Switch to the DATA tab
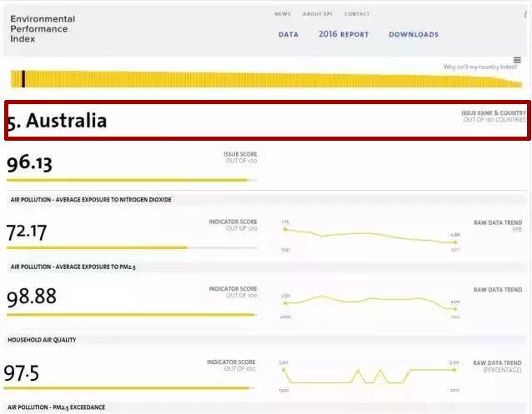 coord(289,35)
